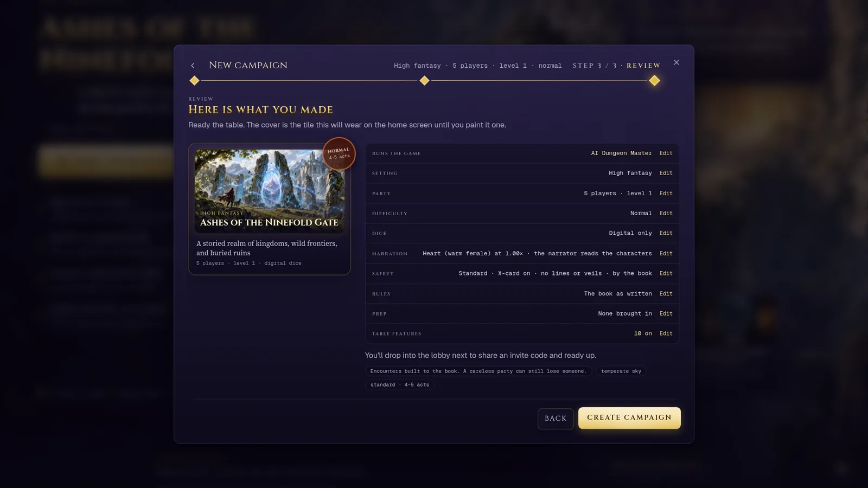
Task: Click the 'High fantasy' setting value in the table
Action: point(630,174)
